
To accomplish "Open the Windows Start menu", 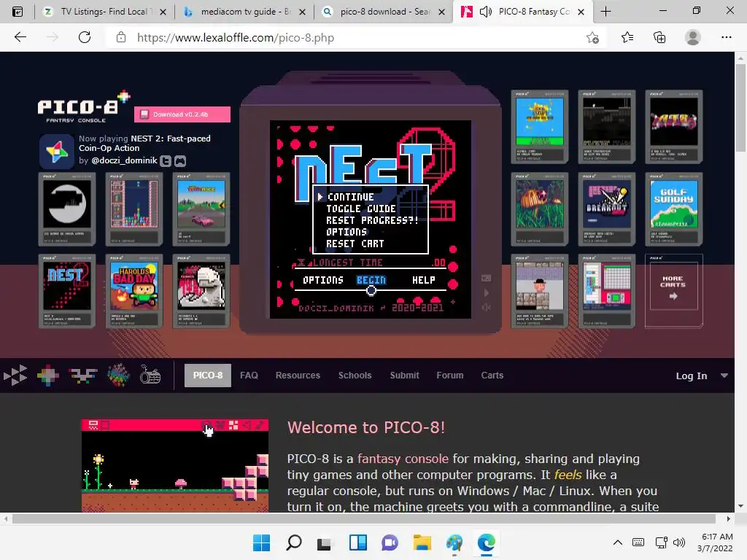I will [x=261, y=542].
